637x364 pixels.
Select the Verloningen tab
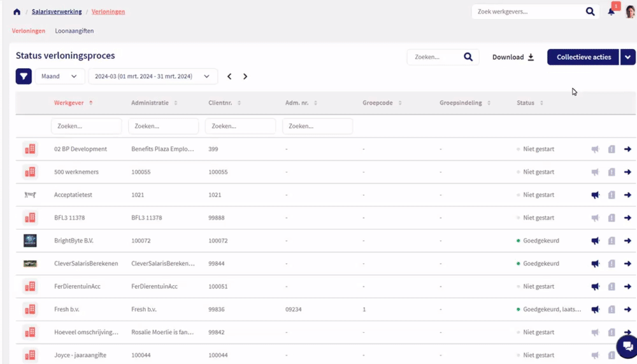click(x=29, y=31)
